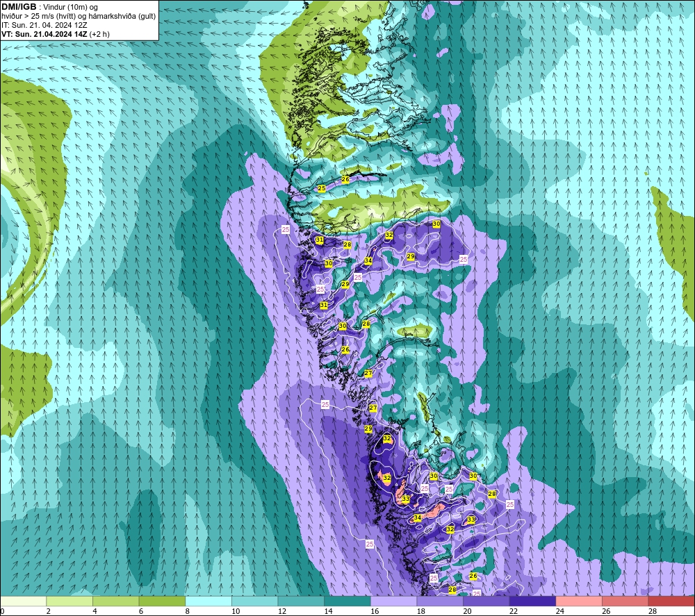Click the legend scale value 6
This screenshot has width=695, height=616.
coord(140,611)
